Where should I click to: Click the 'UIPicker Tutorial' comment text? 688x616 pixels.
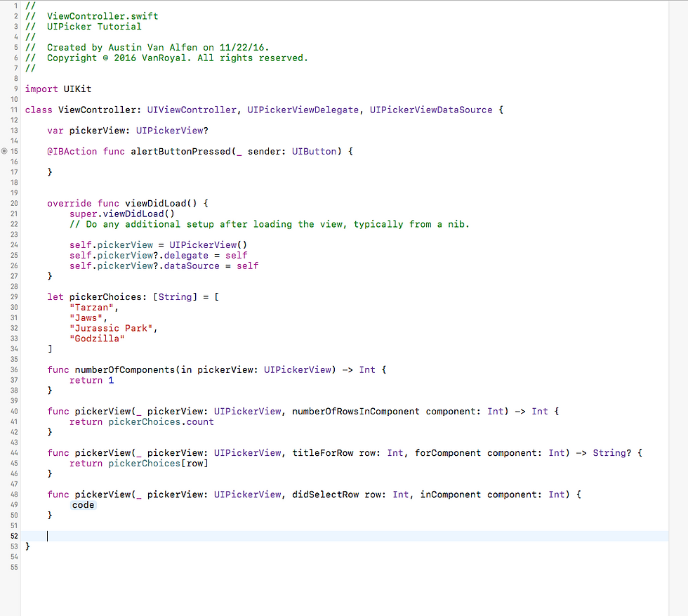coord(94,27)
